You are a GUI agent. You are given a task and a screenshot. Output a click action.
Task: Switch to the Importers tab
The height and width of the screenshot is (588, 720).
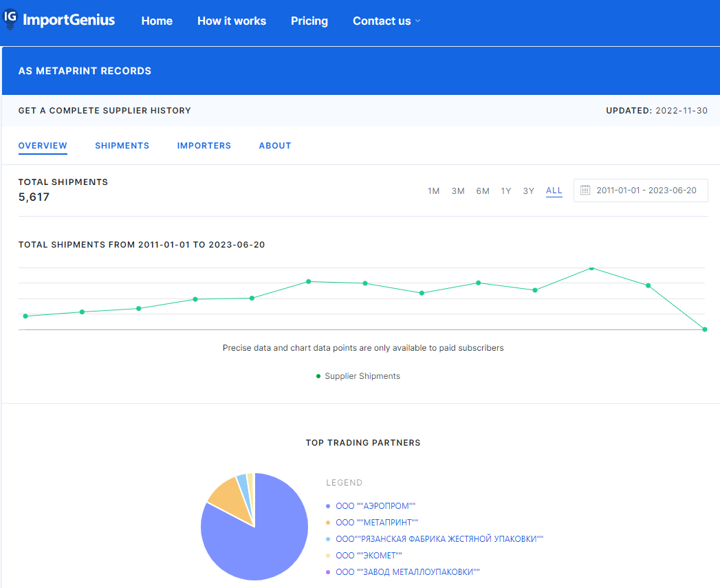[x=204, y=146]
